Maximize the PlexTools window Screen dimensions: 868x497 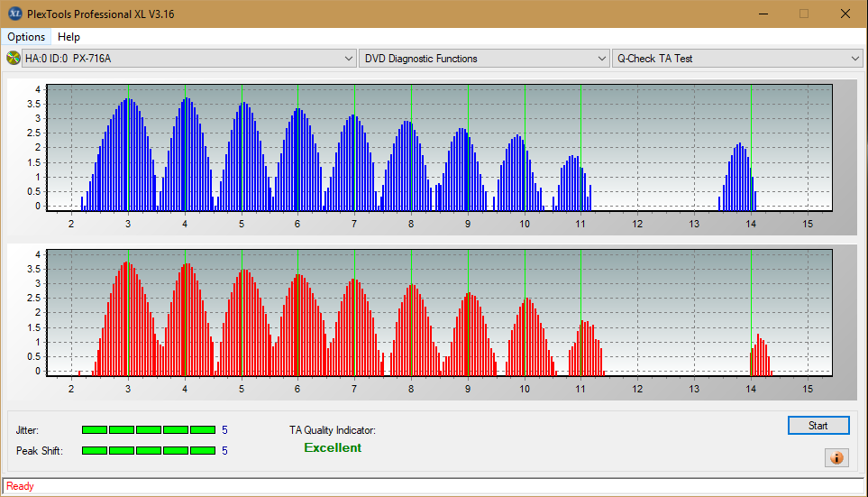804,14
